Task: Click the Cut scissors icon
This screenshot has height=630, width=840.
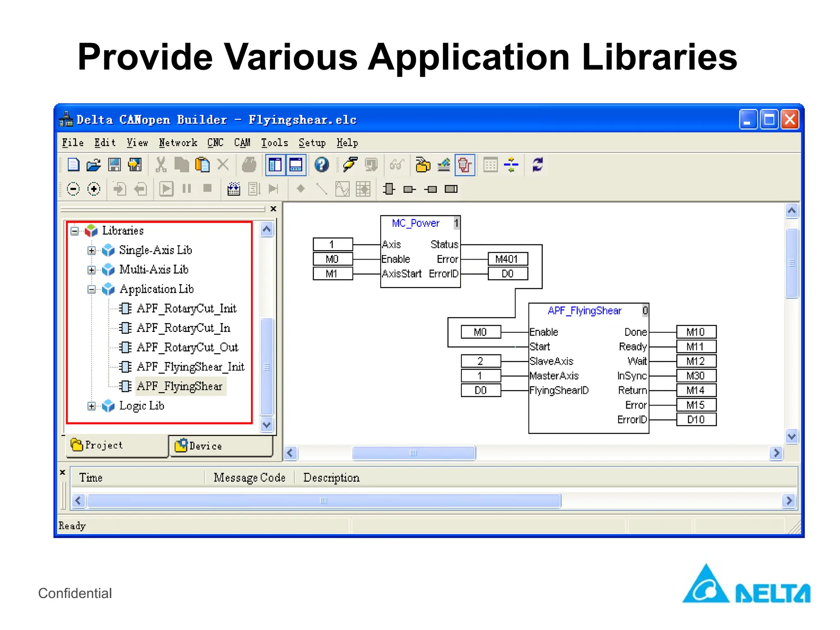Action: click(161, 165)
